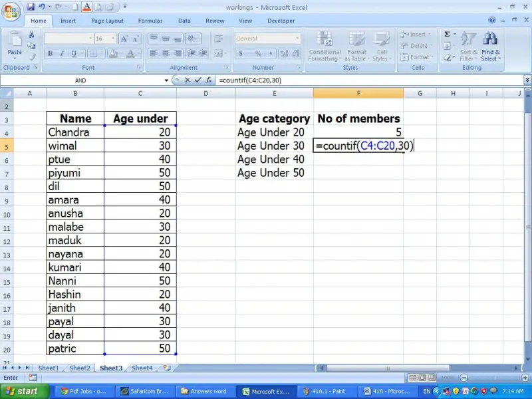Screen dimensions: 532x399
Task: Switch to the Page Layout tab
Action: point(107,21)
